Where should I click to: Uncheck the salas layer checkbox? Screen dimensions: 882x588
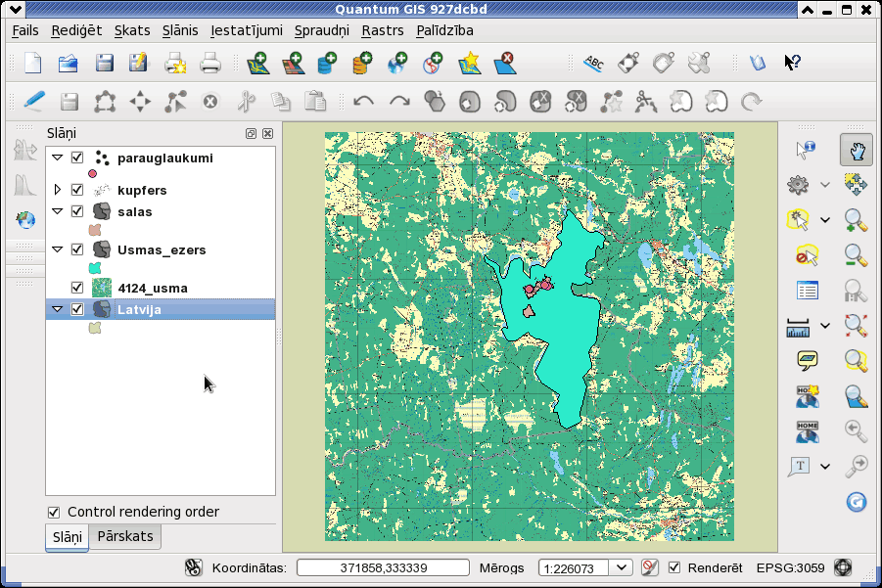click(x=77, y=211)
